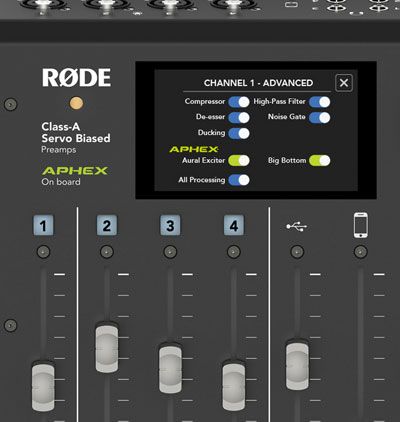Disable the Aural Exciter toggle

pos(239,161)
